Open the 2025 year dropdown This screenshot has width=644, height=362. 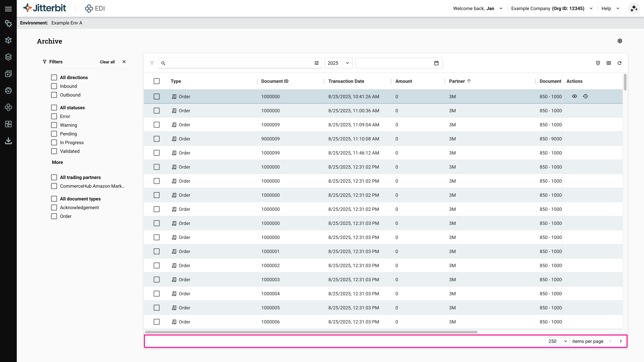click(338, 63)
